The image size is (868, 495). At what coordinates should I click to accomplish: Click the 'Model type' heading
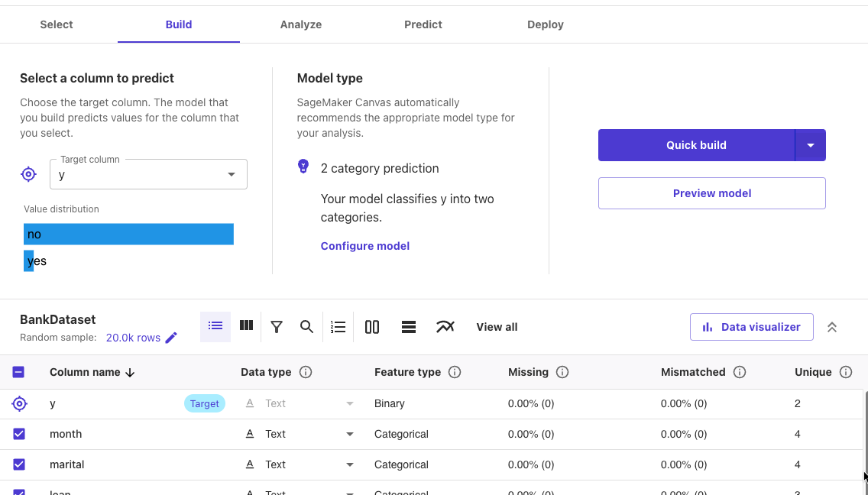(330, 78)
